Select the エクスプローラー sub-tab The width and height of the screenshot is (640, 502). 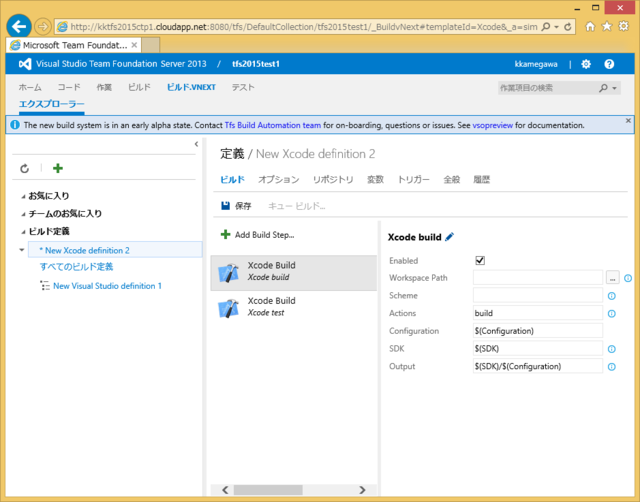51,104
